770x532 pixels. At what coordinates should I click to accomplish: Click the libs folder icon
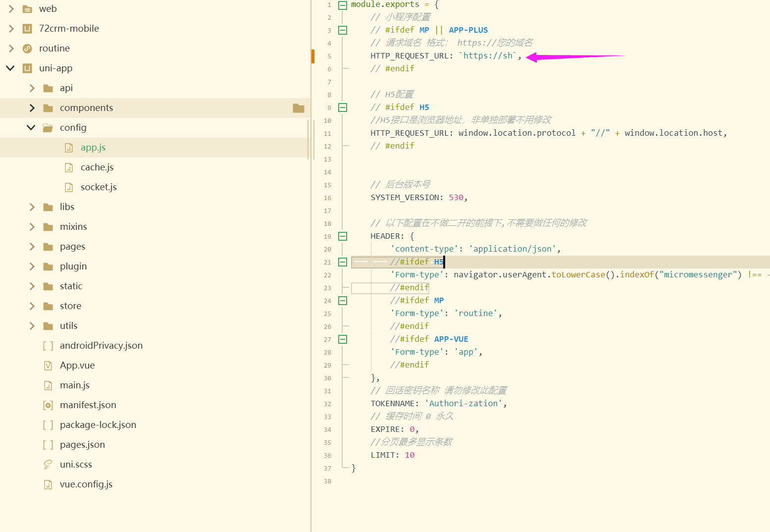tap(48, 207)
